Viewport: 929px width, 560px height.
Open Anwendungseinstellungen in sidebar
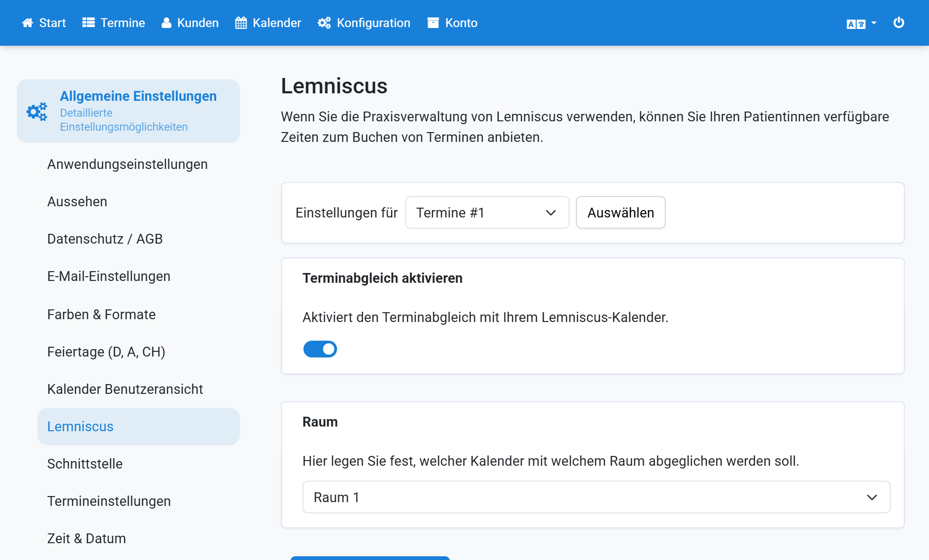(127, 164)
